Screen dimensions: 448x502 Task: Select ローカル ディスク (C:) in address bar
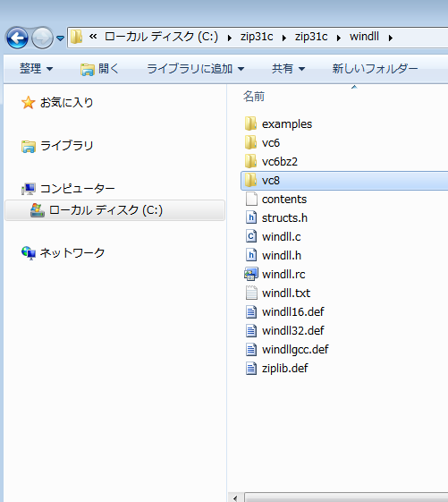click(x=161, y=37)
